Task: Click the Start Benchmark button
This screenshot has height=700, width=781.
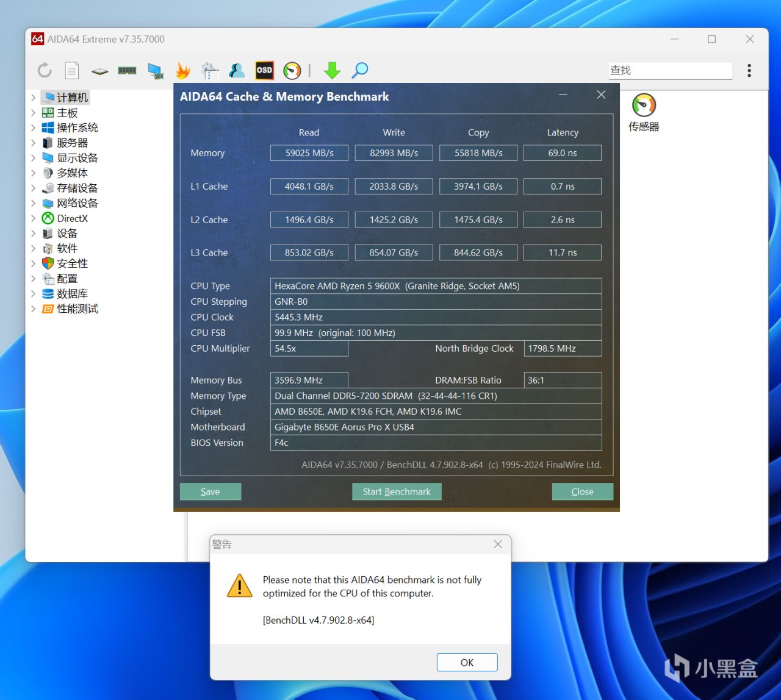Action: coord(397,491)
